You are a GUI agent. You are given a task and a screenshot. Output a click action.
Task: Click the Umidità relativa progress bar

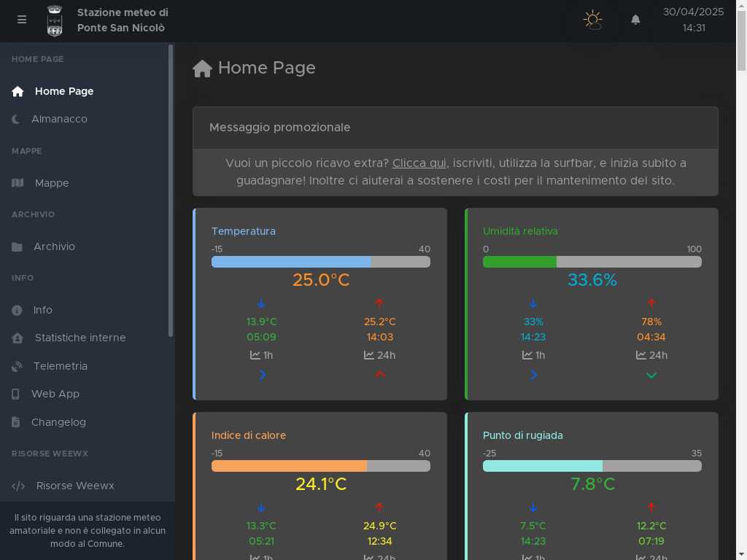592,262
